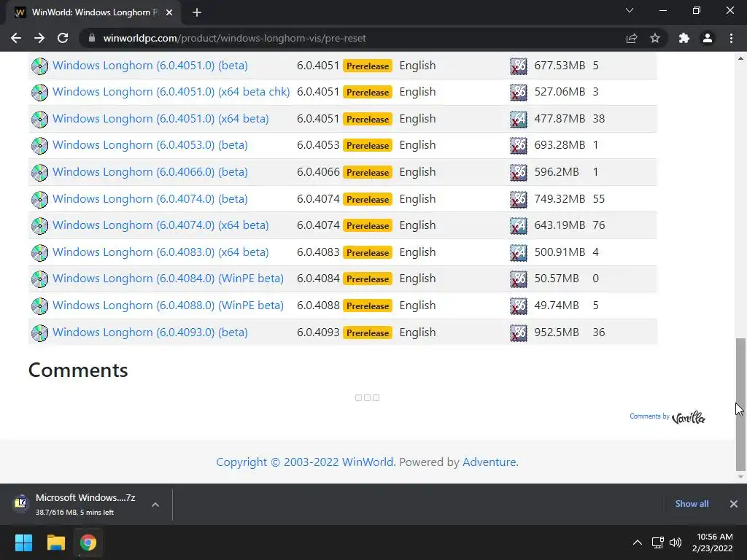Screen dimensions: 747x560
Task: Share this page via the share icon
Action: pos(632,38)
